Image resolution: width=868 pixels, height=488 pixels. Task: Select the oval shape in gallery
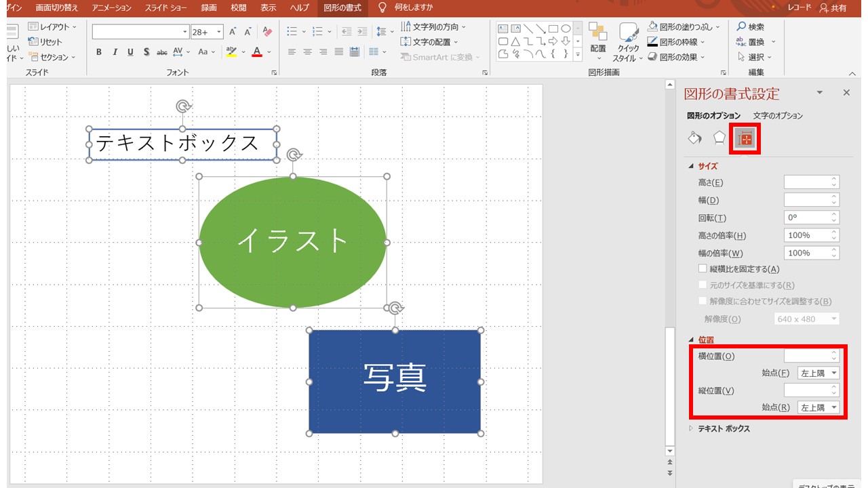566,28
